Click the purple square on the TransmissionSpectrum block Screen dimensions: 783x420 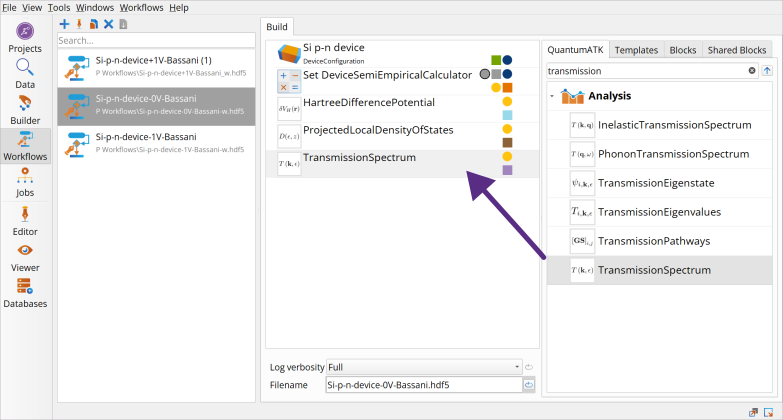point(507,171)
